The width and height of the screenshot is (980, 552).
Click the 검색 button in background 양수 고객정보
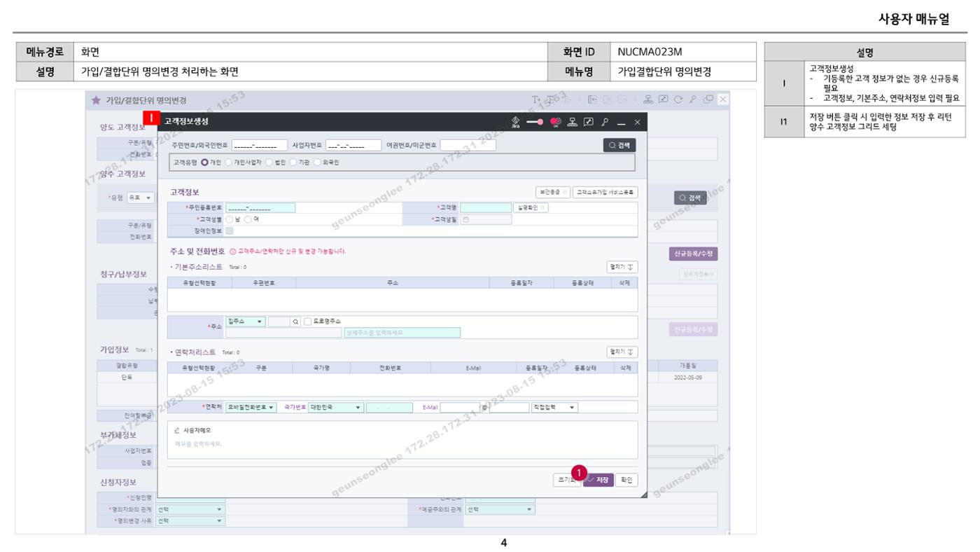point(689,198)
